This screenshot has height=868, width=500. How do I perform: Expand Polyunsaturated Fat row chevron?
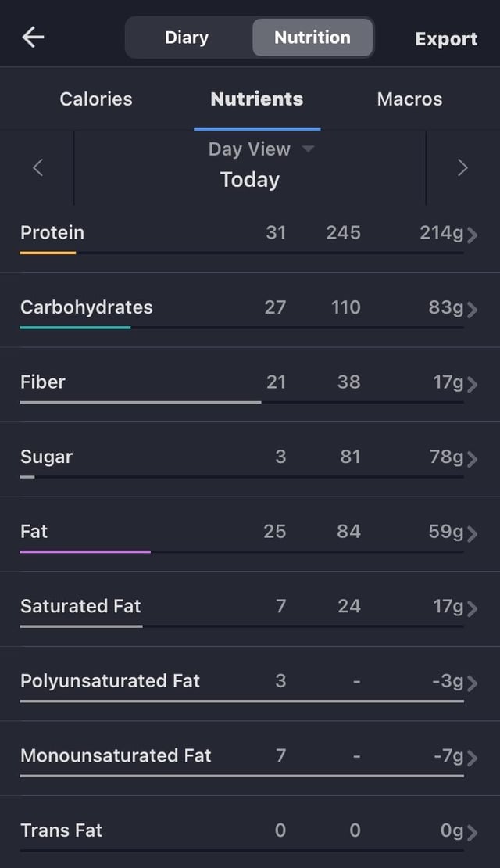pyautogui.click(x=472, y=683)
